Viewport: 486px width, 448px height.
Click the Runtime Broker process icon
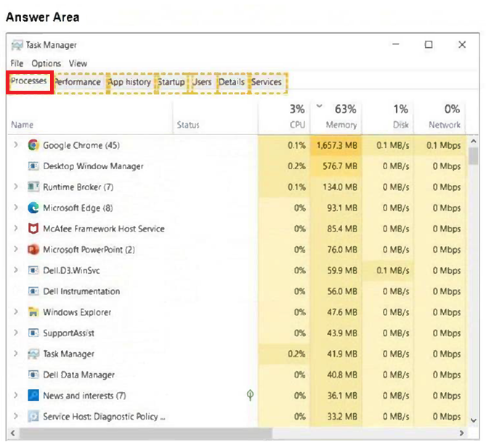click(33, 187)
